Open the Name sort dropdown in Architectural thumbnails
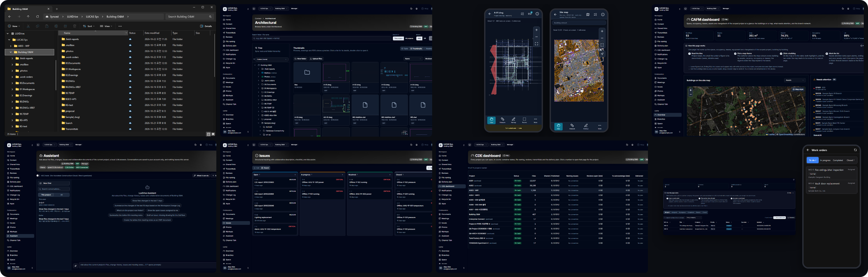Image resolution: width=868 pixels, height=277 pixels. point(413,59)
